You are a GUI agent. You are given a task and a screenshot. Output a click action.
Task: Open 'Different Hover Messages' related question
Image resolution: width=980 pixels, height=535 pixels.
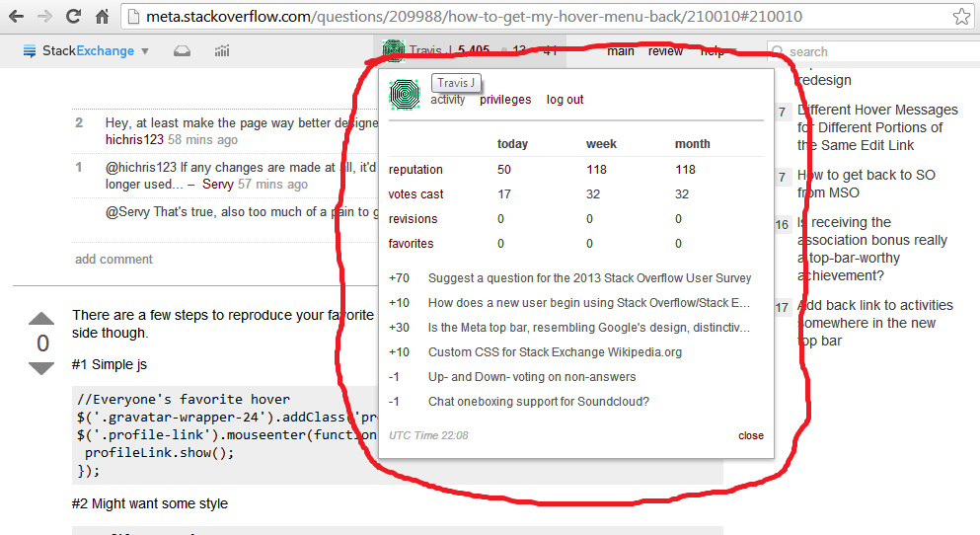[x=877, y=127]
